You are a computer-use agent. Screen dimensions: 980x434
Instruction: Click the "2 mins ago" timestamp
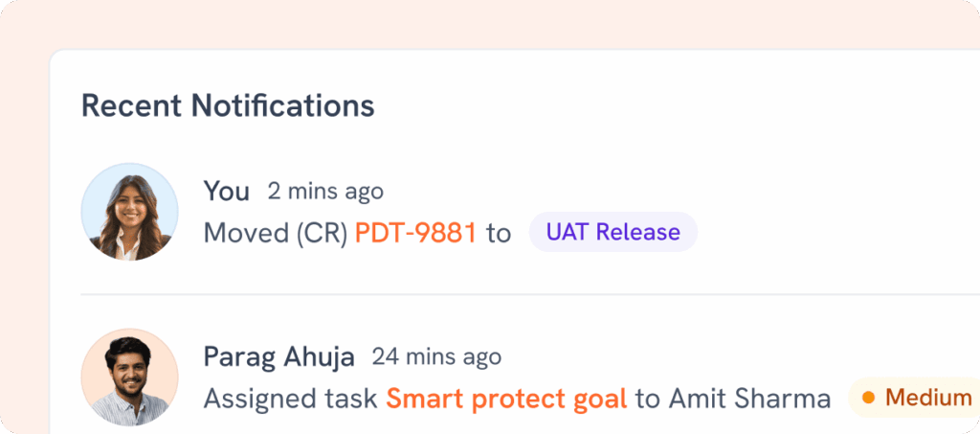[x=325, y=192]
